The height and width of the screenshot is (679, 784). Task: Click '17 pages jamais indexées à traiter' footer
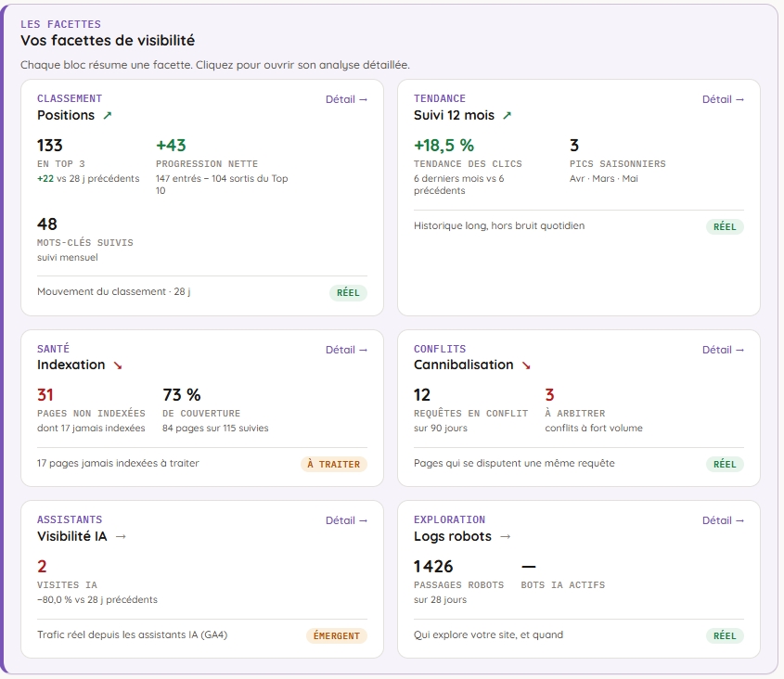(x=118, y=464)
